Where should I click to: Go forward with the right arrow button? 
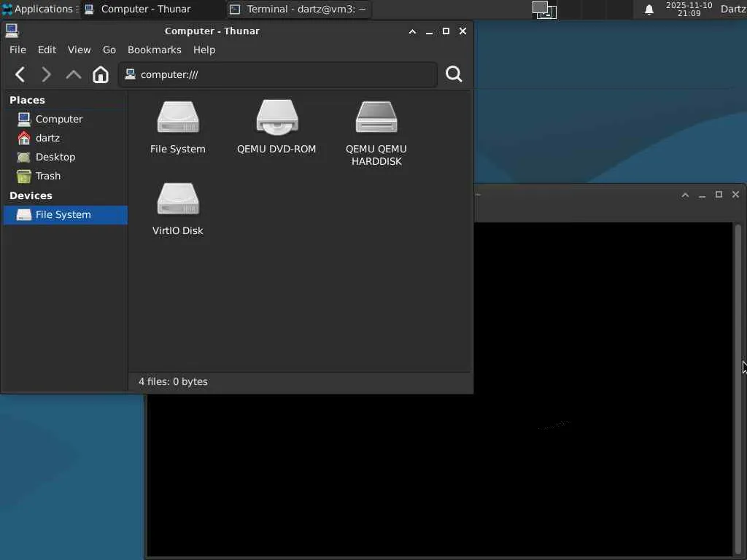(x=46, y=74)
